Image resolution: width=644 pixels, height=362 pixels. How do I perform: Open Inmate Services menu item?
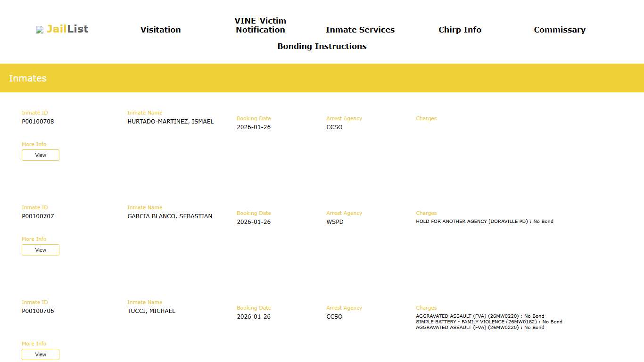[360, 30]
